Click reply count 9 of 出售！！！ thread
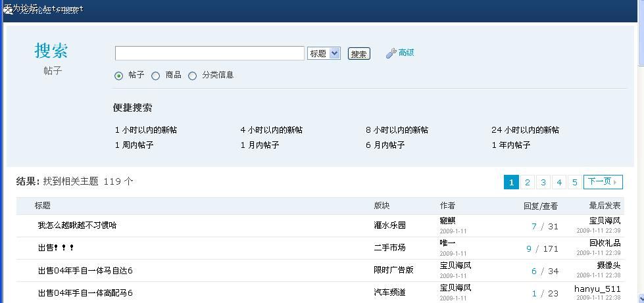The height and width of the screenshot is (303, 644). click(529, 248)
